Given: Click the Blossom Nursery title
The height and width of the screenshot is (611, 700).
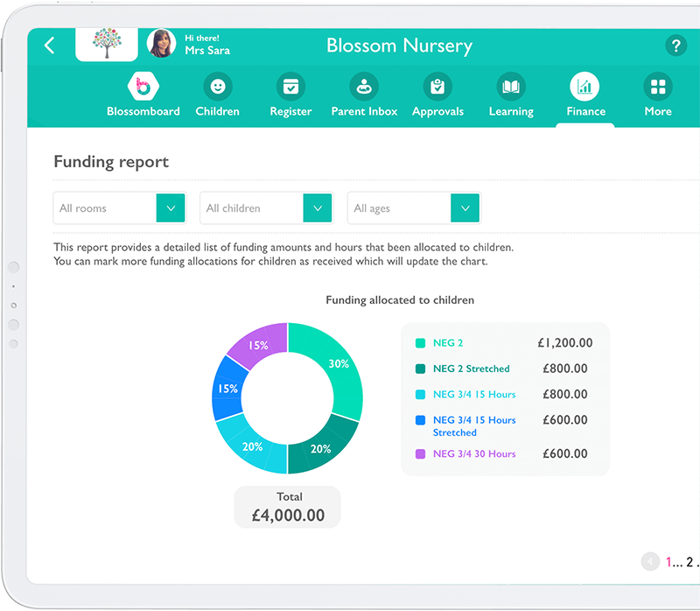Looking at the screenshot, I should tap(400, 46).
